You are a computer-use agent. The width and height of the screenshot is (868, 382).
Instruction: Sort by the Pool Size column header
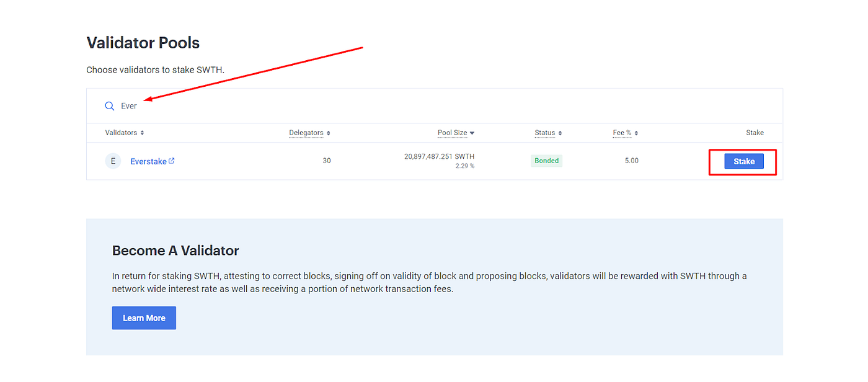click(x=456, y=133)
